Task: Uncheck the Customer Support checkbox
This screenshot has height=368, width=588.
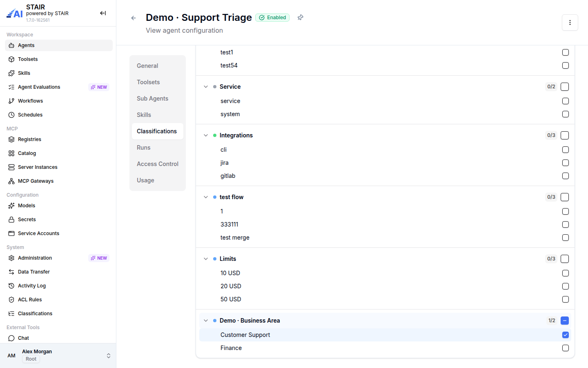Action: point(566,335)
